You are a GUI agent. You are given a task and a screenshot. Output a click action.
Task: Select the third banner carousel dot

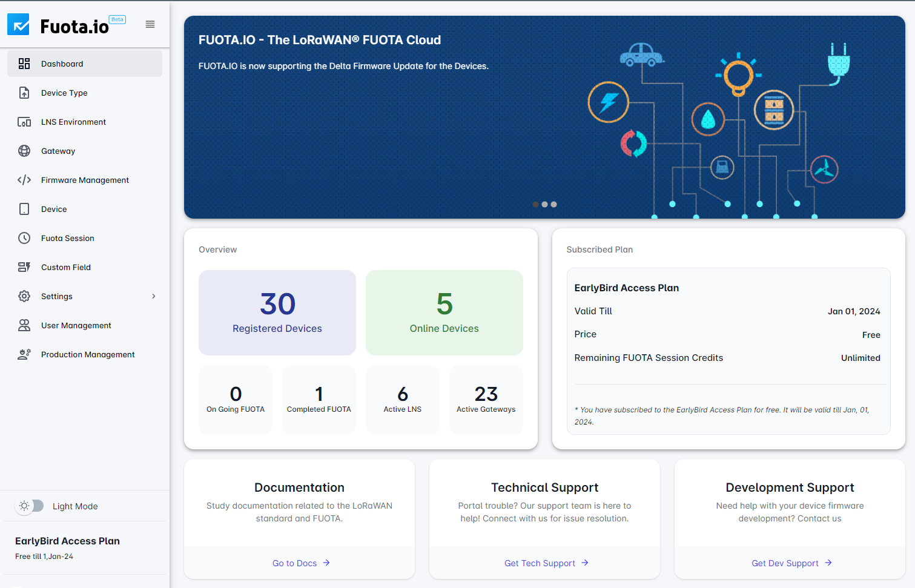coord(553,204)
